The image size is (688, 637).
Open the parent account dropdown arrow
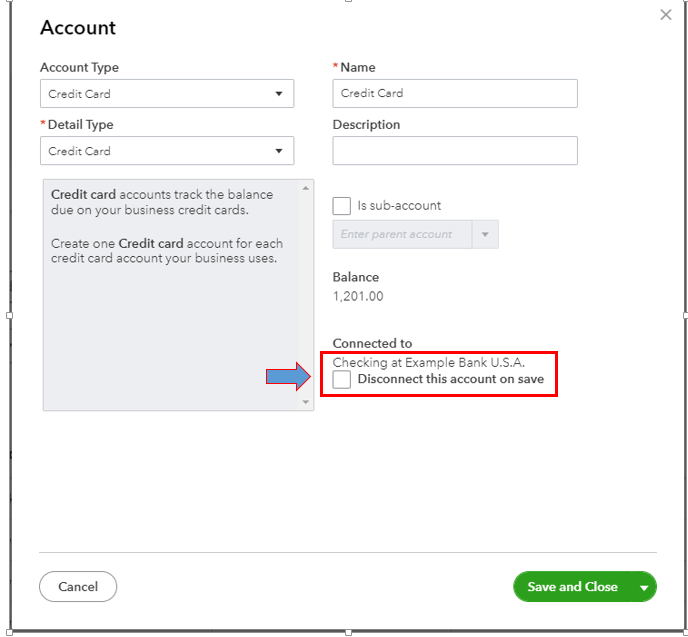click(486, 234)
